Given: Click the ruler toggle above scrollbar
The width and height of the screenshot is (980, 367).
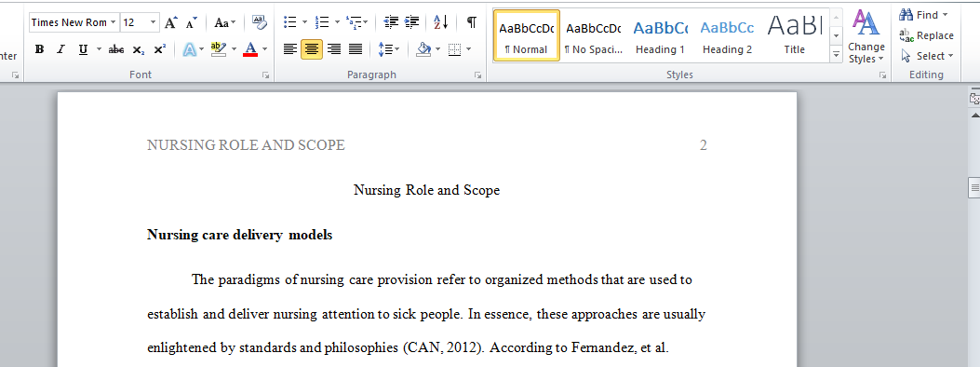Looking at the screenshot, I should point(973,98).
